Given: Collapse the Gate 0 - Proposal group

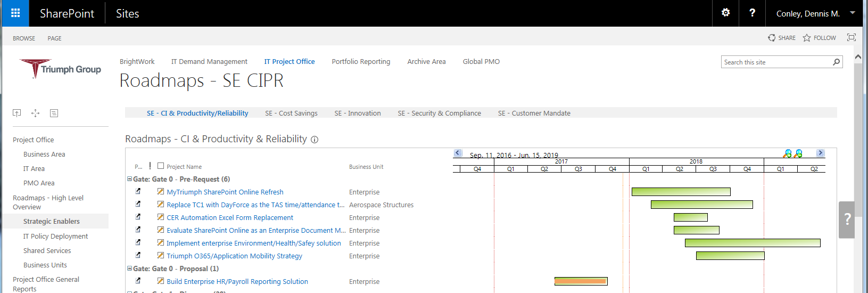Looking at the screenshot, I should pos(129,268).
